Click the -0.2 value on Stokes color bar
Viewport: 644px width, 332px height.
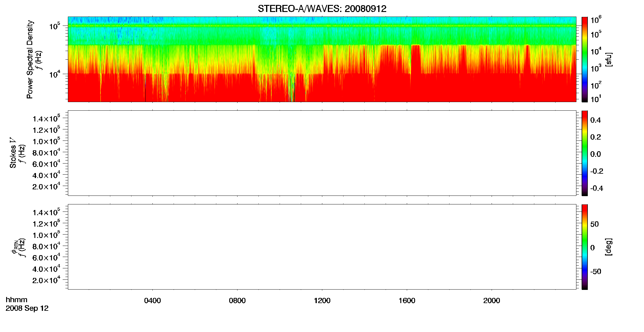click(597, 171)
